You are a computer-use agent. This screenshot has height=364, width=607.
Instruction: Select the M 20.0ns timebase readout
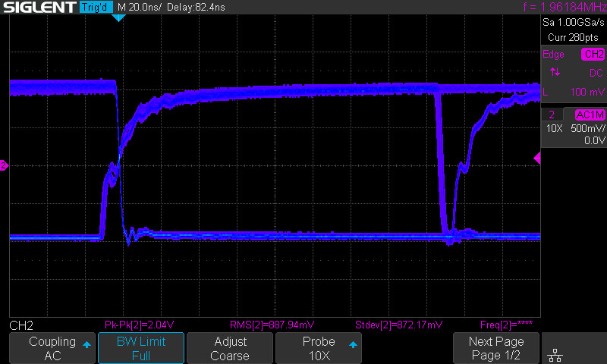pos(140,8)
